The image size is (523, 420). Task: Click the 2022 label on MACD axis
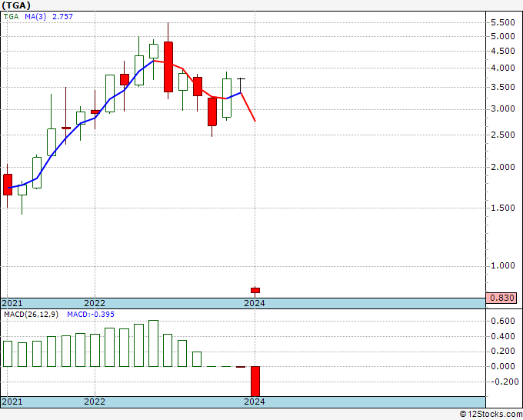95,402
